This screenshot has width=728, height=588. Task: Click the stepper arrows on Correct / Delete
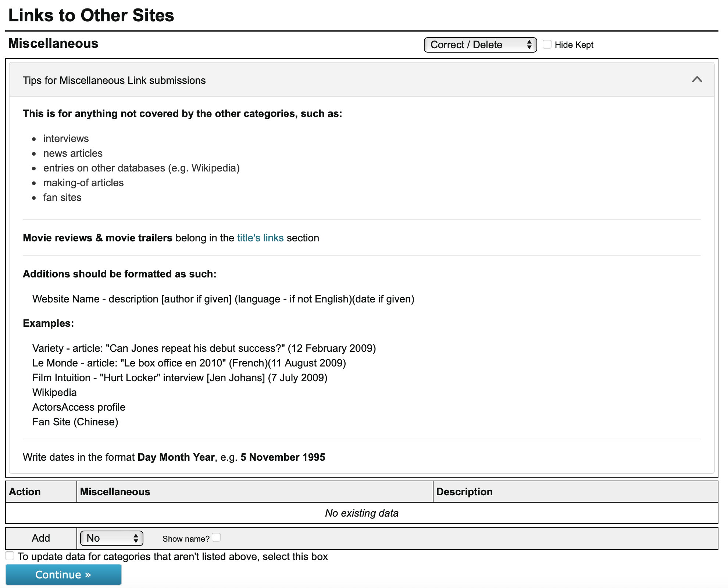(529, 45)
